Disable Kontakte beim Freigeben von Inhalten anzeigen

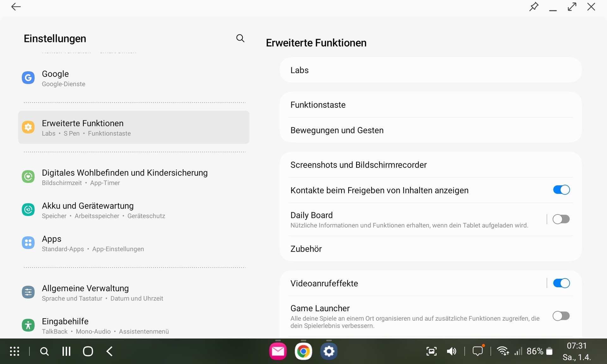tap(561, 190)
